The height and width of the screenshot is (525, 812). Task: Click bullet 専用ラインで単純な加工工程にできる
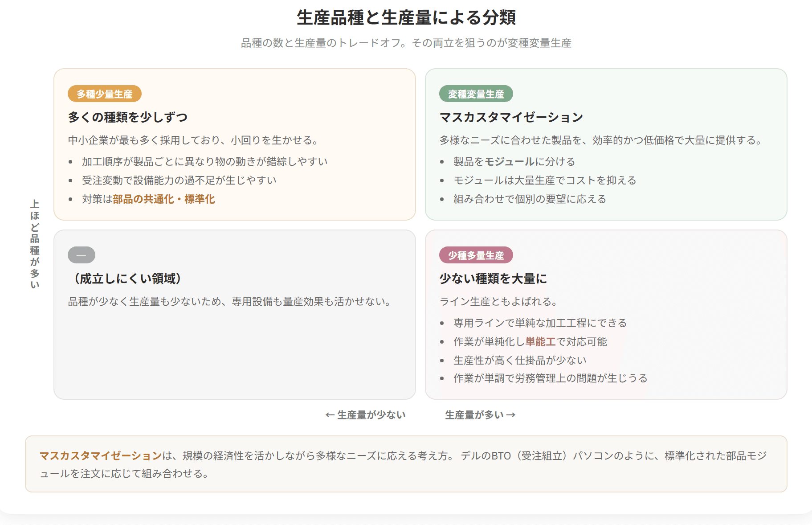point(540,323)
